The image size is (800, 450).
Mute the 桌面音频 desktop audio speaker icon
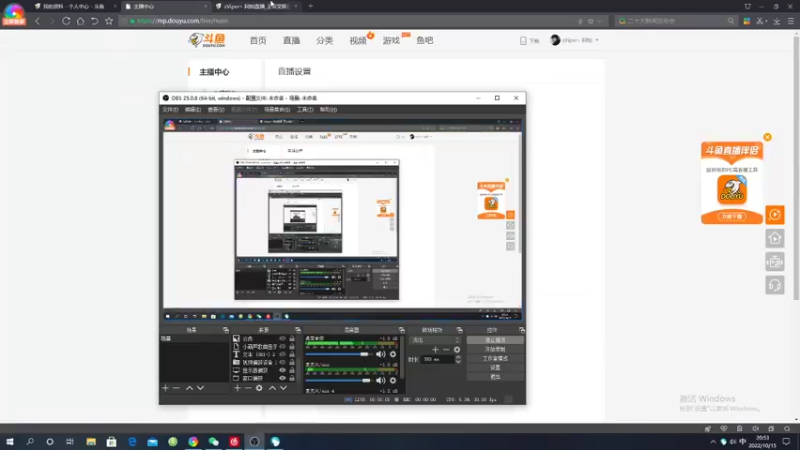click(381, 354)
